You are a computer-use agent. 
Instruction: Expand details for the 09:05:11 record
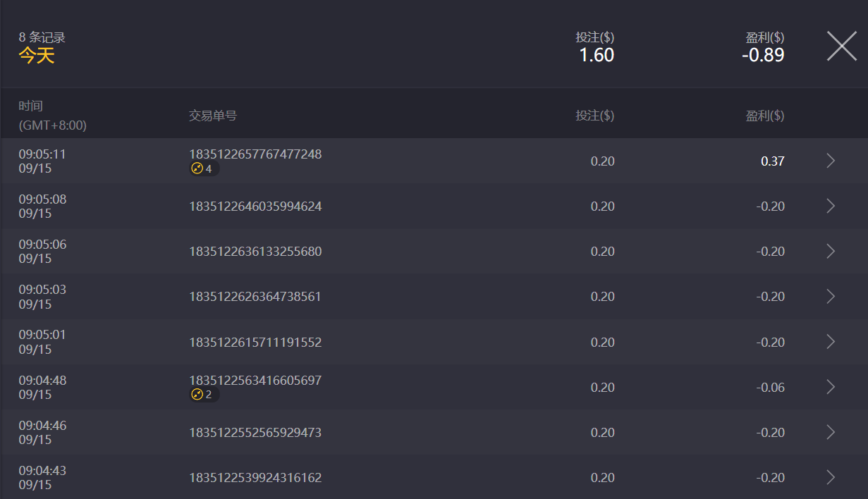(831, 161)
